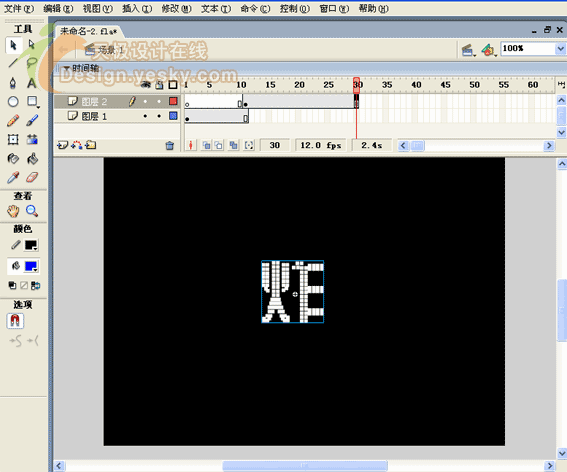Select the Subselection tool
Screen dimensions: 567x472
tap(32, 45)
